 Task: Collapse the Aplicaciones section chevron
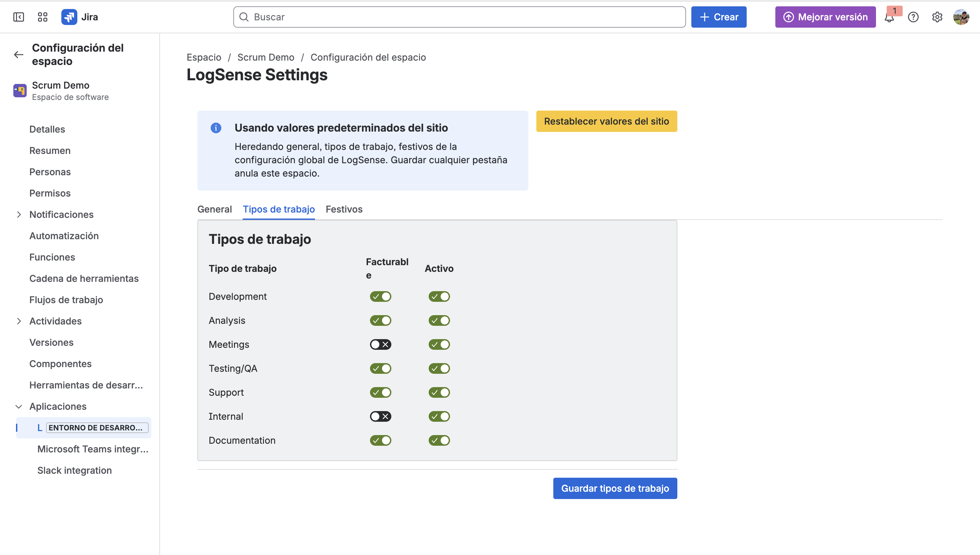[x=19, y=407]
